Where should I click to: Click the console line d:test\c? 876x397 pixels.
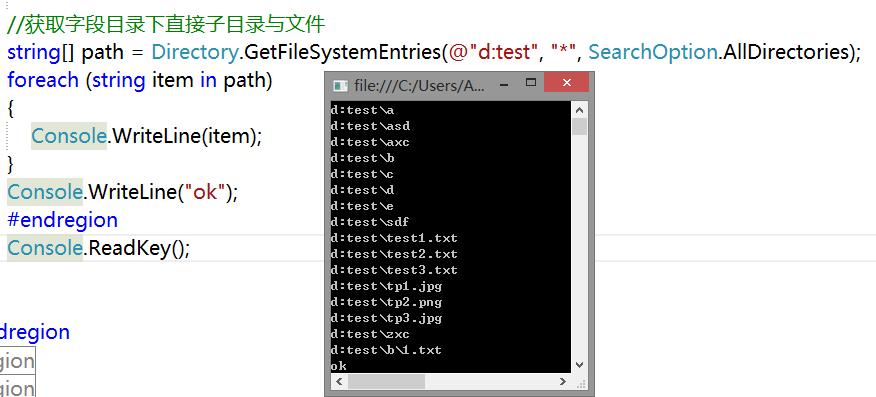click(x=362, y=174)
